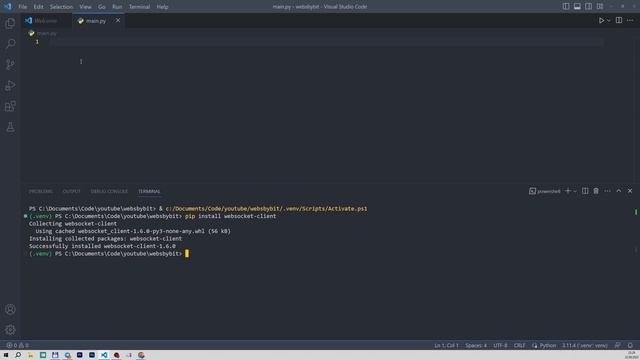Open the Explorer view in activity bar
The width and height of the screenshot is (640, 360).
click(10, 23)
